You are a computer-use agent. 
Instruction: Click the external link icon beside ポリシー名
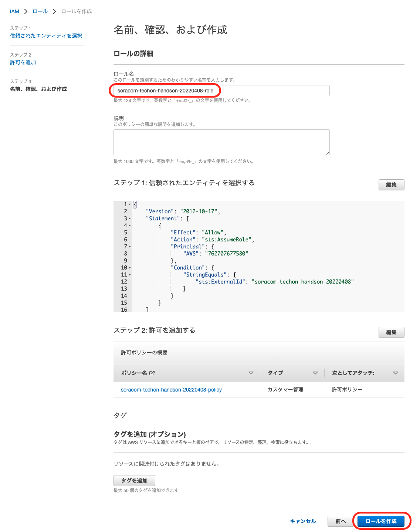152,373
